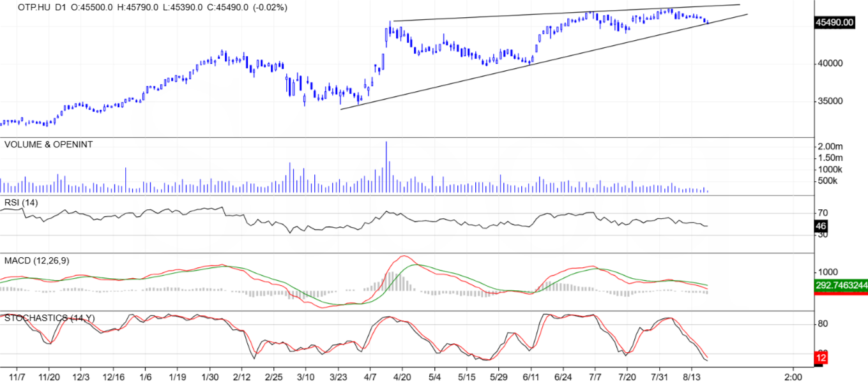Viewport: 868px width, 386px height.
Task: Select the upper wedge resistance trendline
Action: point(567,13)
